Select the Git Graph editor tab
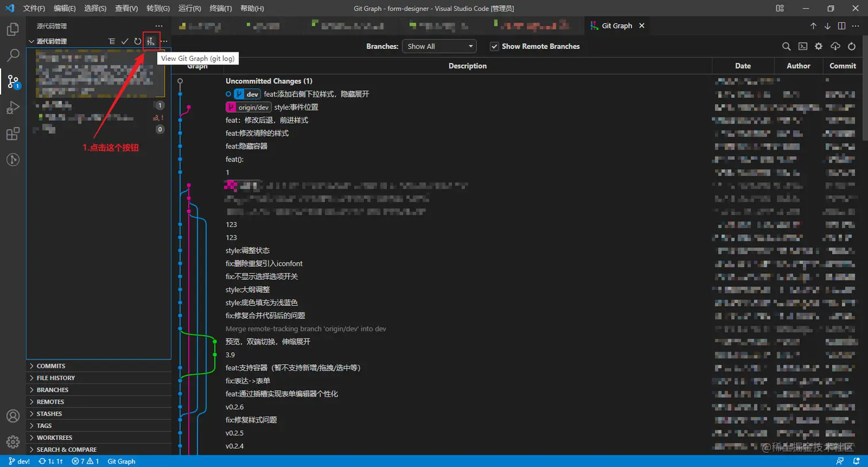 [x=617, y=26]
